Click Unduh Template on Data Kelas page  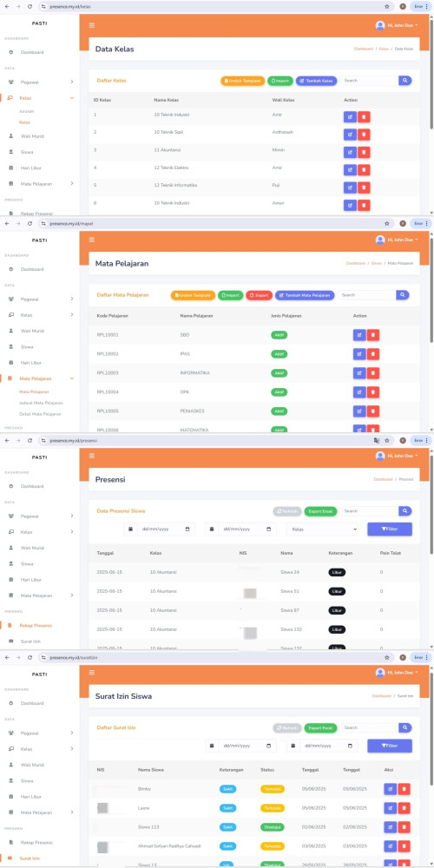click(242, 81)
